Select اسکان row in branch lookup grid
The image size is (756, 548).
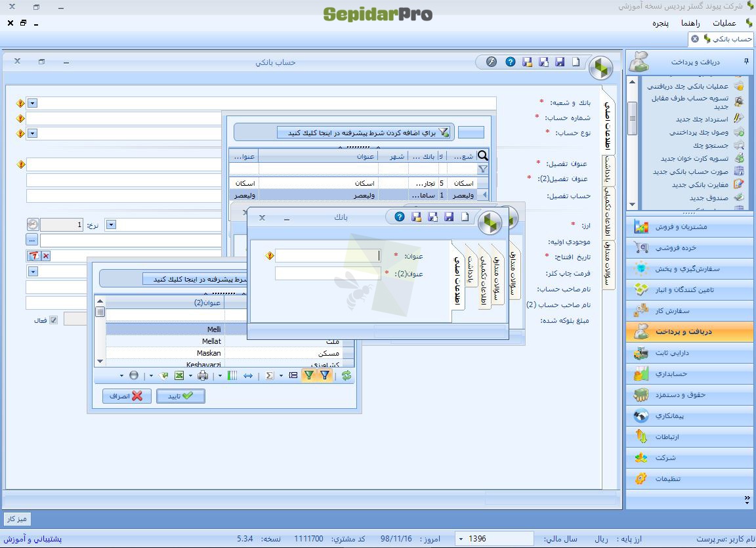358,183
